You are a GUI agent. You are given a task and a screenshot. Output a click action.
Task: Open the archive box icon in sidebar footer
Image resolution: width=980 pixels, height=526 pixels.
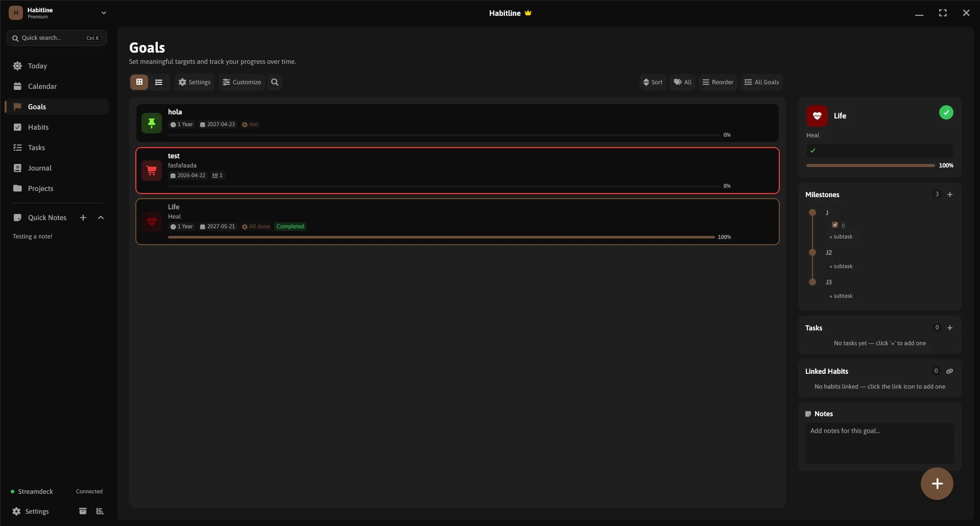coord(83,511)
